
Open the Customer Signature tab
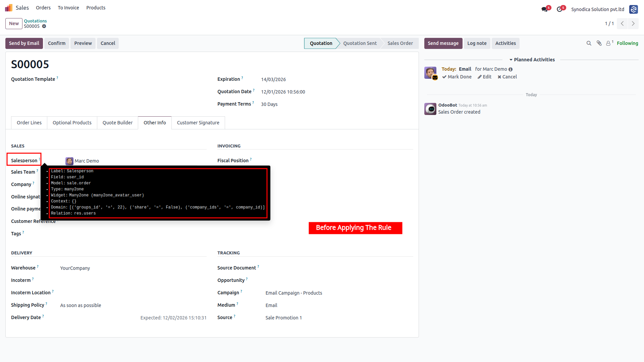(198, 123)
